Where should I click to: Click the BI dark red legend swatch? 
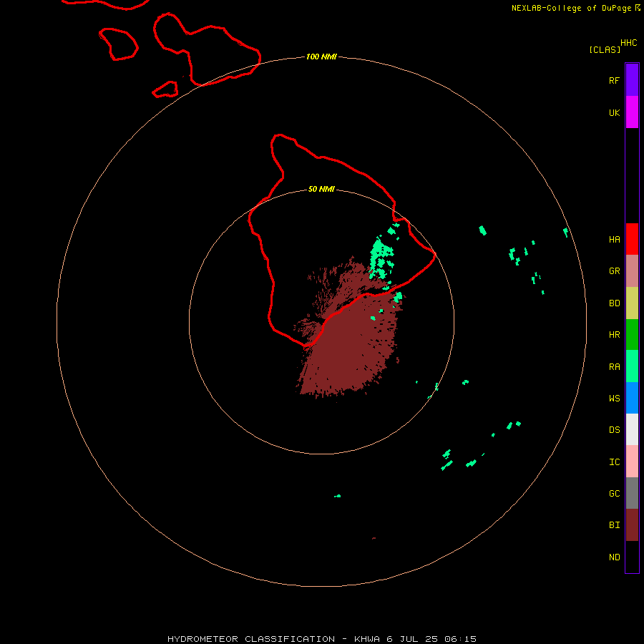tap(632, 525)
